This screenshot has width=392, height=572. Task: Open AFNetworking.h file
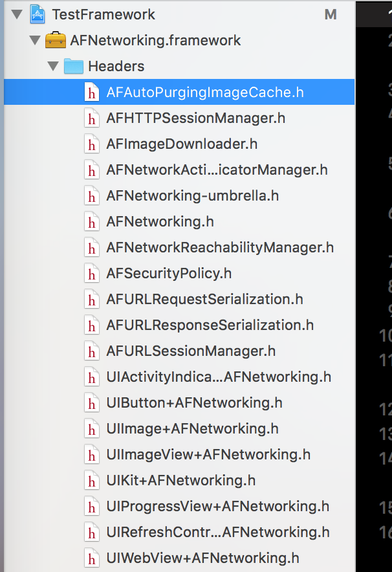pyautogui.click(x=179, y=221)
